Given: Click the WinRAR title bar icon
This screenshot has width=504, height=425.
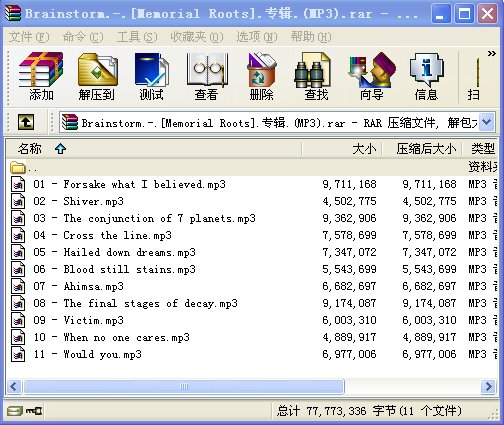Looking at the screenshot, I should 13,13.
